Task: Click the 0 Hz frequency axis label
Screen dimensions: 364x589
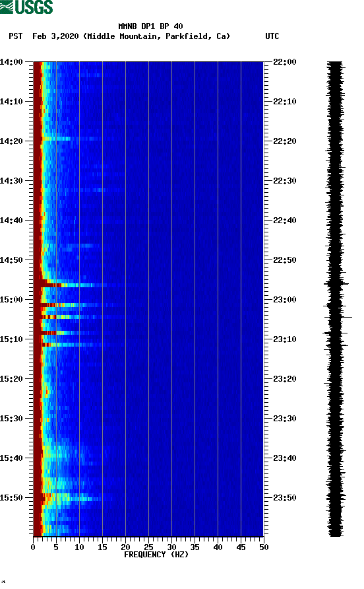Action: click(33, 547)
